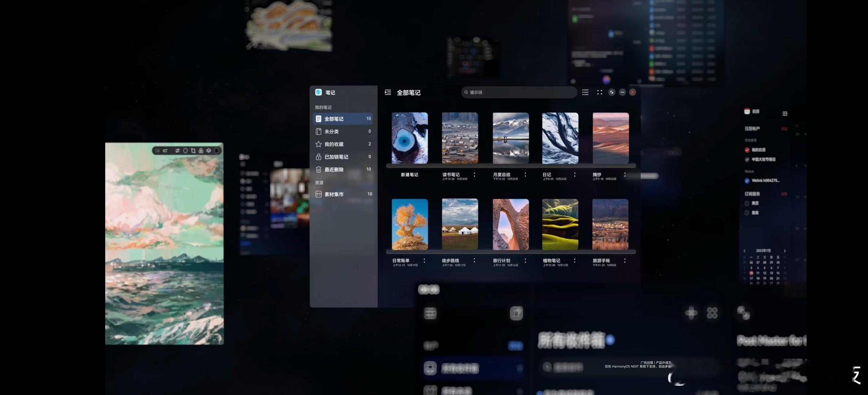Screen dimensions: 868x395
Task: Click the calendar sidebar menu icon
Action: [x=785, y=114]
